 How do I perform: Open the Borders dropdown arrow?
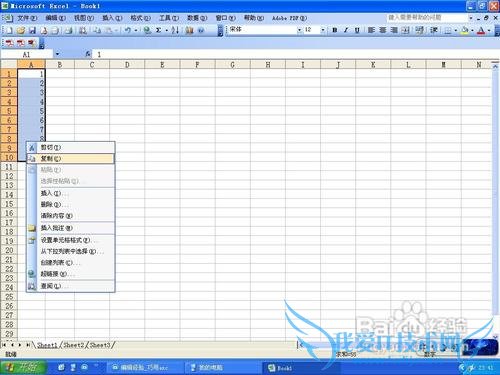[456, 30]
